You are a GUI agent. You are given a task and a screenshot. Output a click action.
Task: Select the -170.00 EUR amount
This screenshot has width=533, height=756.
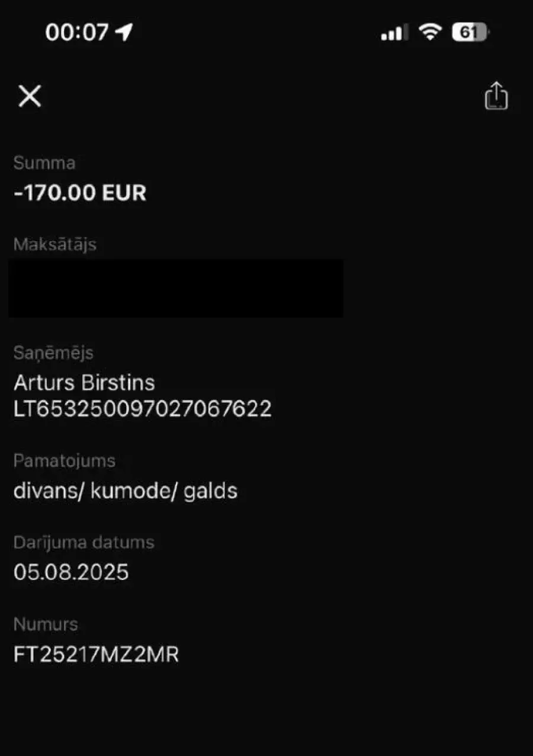(x=80, y=193)
